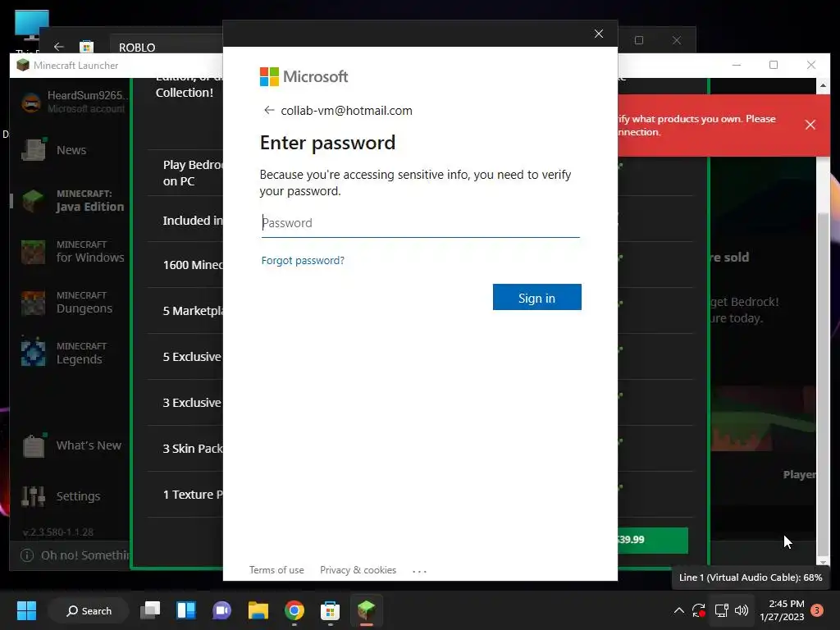Click the Oh no! Something info message
The height and width of the screenshot is (630, 840).
coord(75,555)
